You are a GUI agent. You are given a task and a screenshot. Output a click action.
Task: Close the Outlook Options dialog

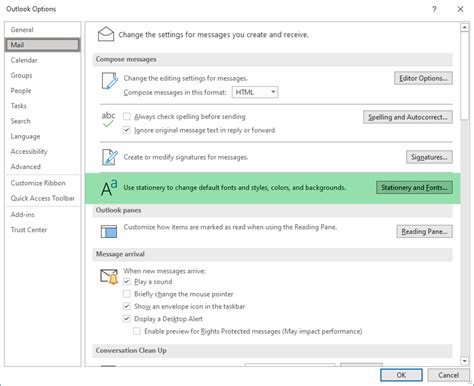coord(460,9)
